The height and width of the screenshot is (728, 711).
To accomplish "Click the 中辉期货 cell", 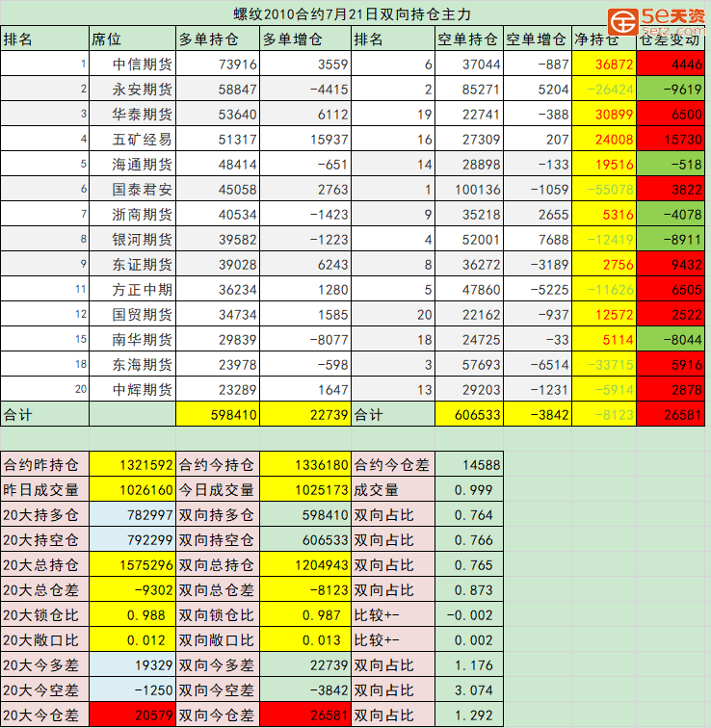I will (143, 390).
